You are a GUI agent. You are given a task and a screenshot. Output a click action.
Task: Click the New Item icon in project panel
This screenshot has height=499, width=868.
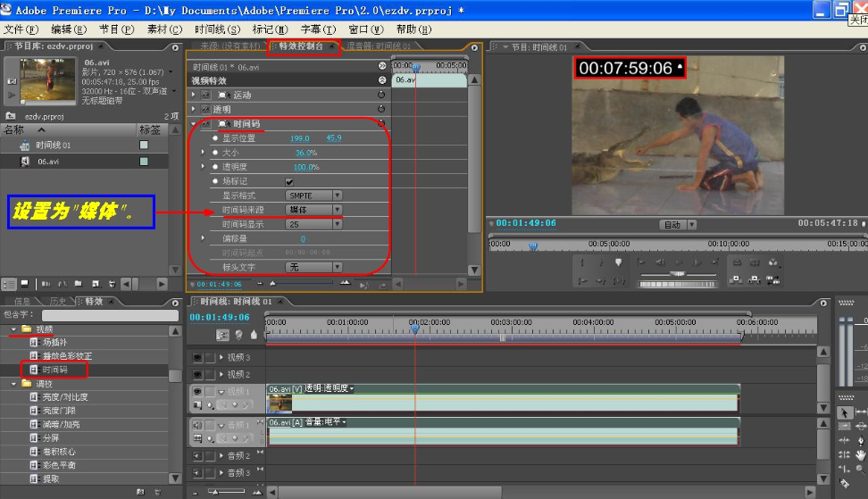tap(96, 284)
